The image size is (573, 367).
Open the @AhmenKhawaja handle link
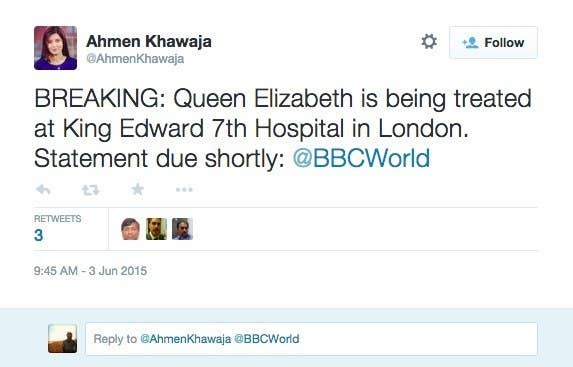tap(135, 58)
